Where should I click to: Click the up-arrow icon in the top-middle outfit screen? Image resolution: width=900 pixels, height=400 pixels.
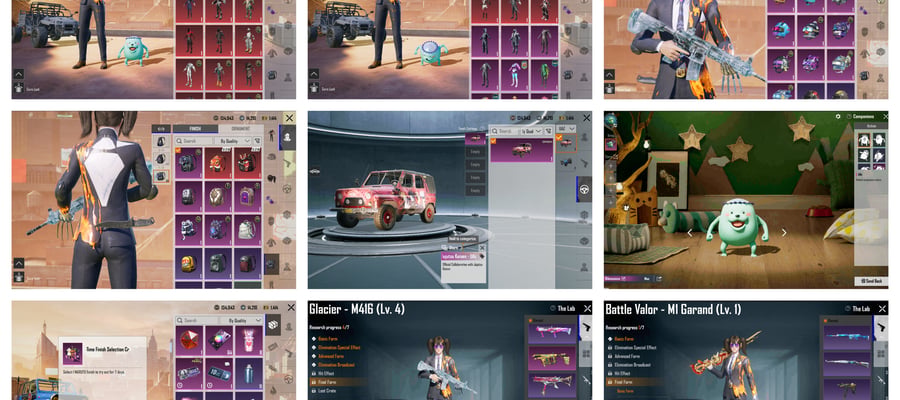point(315,73)
